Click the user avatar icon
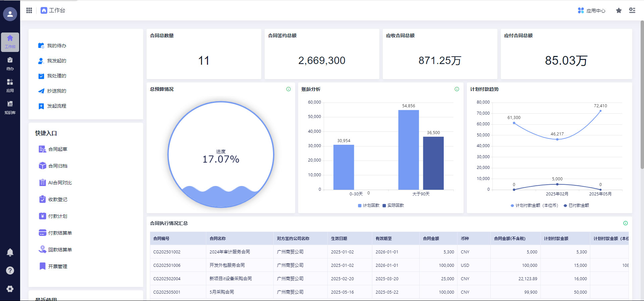The height and width of the screenshot is (301, 644). point(10,14)
